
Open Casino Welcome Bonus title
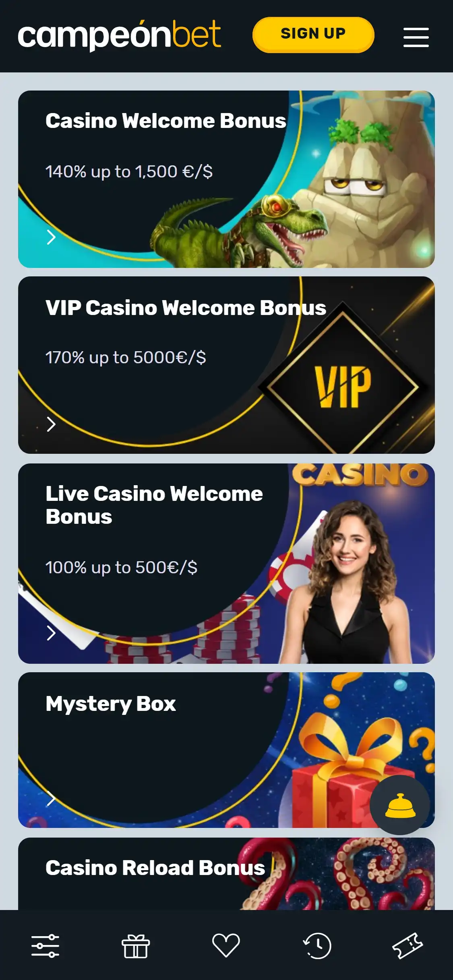(x=166, y=121)
